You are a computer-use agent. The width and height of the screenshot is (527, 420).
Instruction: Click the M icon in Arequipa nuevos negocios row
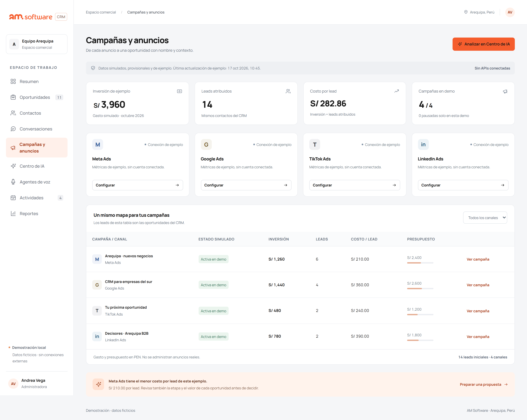pos(97,259)
